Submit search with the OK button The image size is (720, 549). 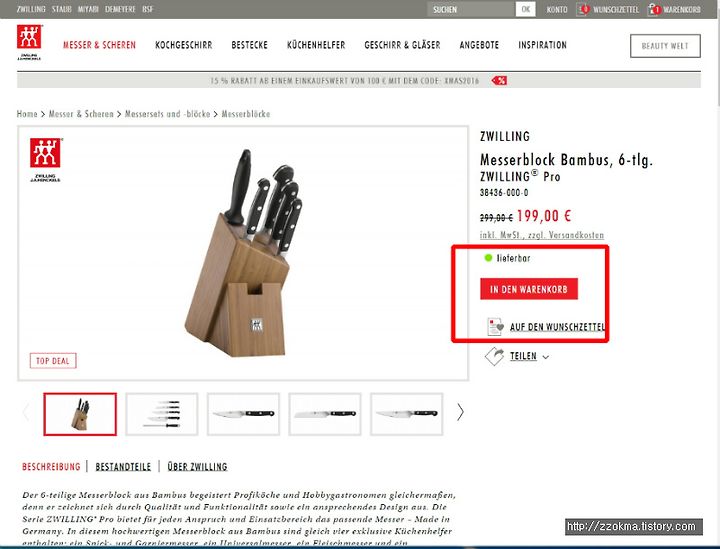[x=525, y=9]
